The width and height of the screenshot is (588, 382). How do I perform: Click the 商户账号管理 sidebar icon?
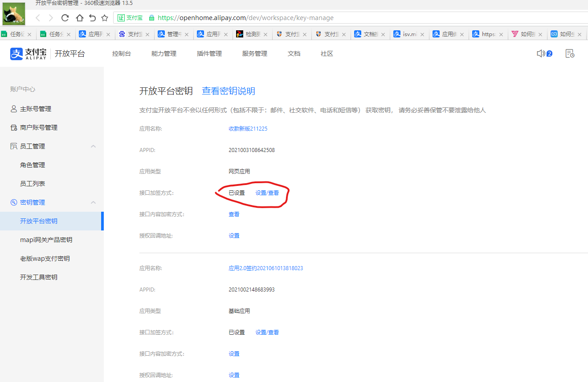click(14, 127)
